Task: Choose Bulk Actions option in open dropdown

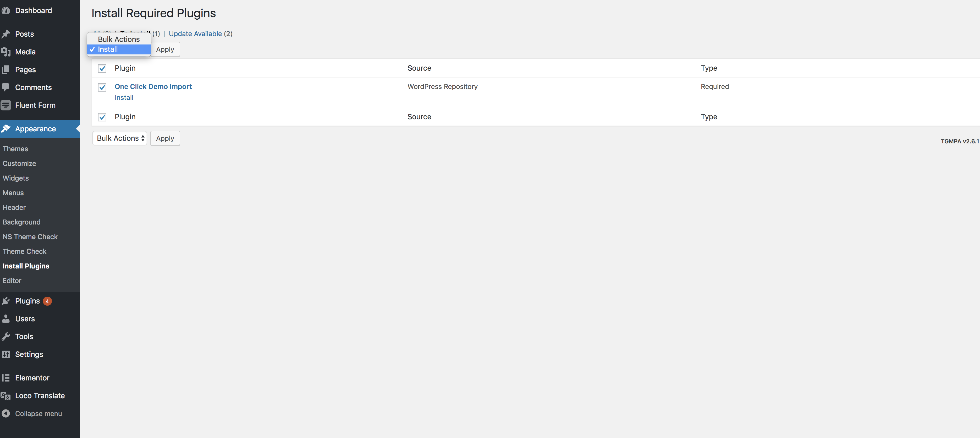Action: tap(119, 39)
